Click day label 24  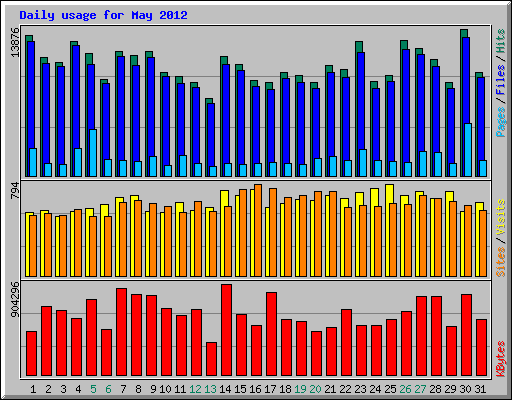tap(375, 389)
